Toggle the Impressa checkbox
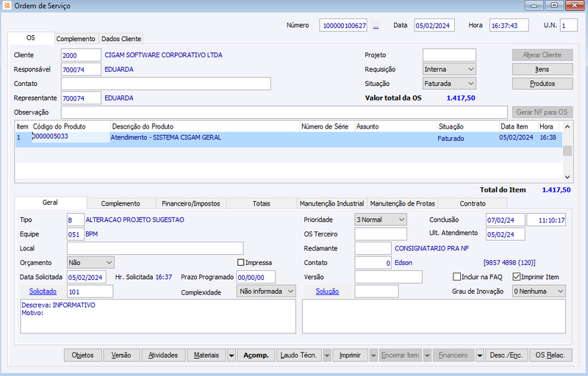Image resolution: width=588 pixels, height=376 pixels. 241,262
